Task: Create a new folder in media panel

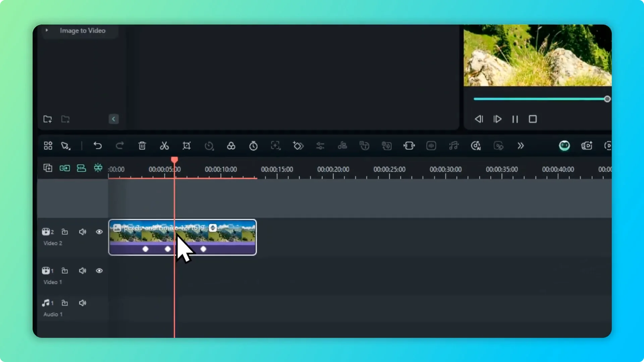Action: tap(48, 119)
